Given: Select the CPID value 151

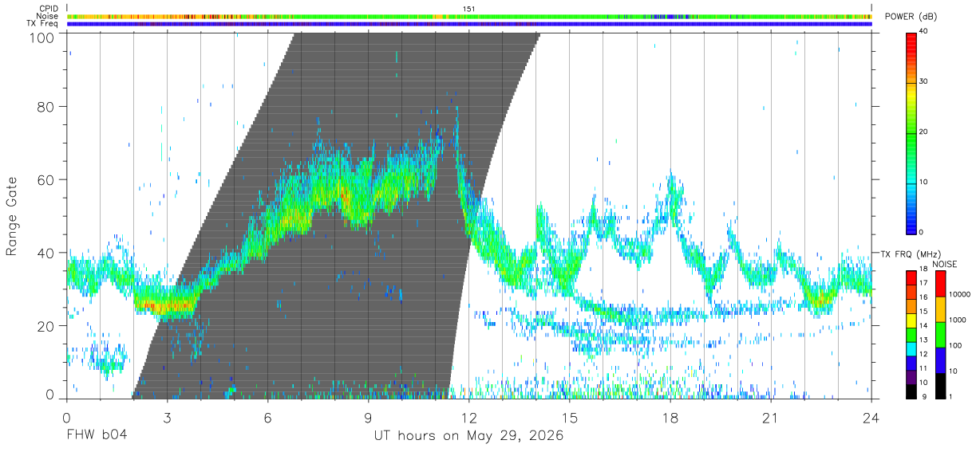Looking at the screenshot, I should [469, 9].
